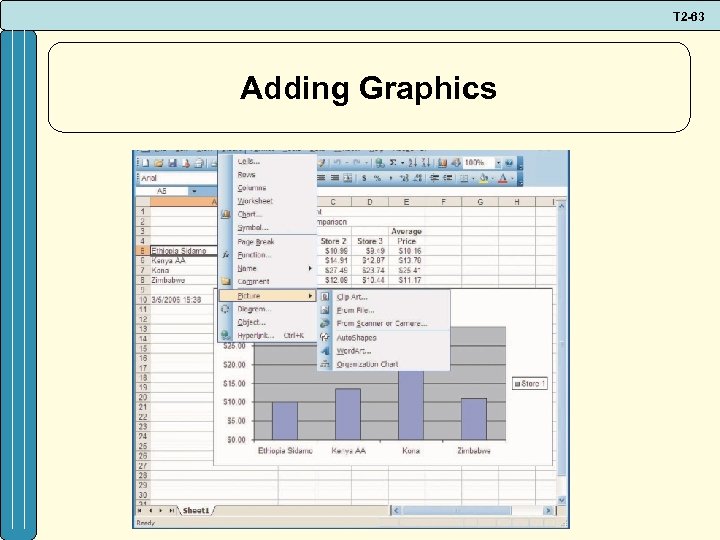This screenshot has width=720, height=540.
Task: Select From File... in the Picture submenu
Action: pos(383,310)
